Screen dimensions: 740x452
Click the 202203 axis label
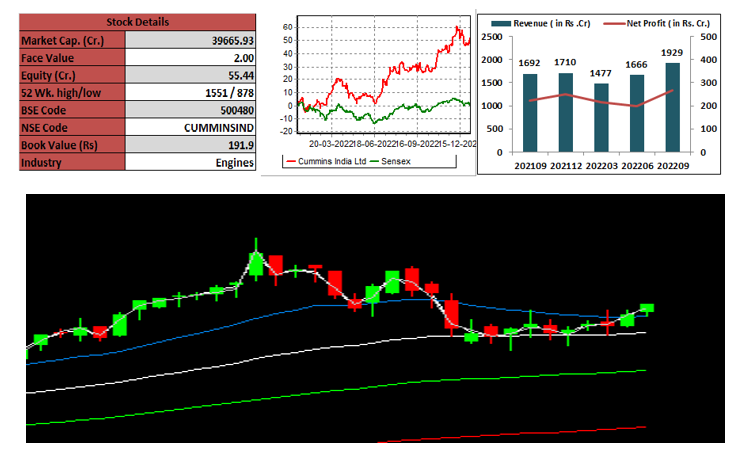[602, 166]
